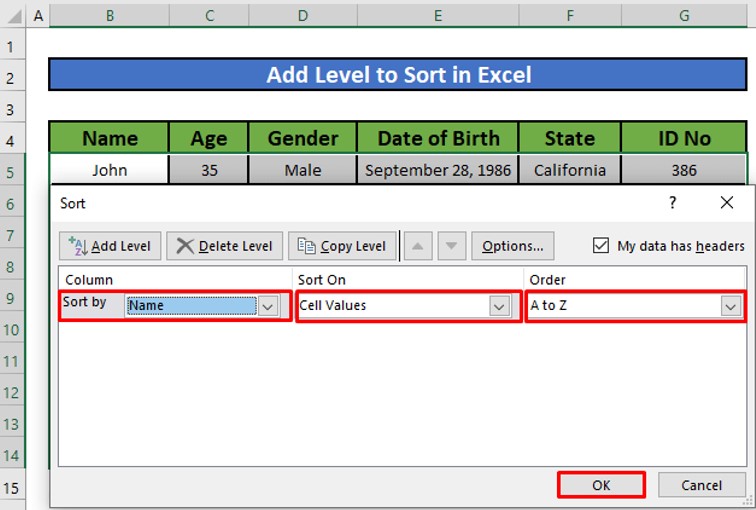Image resolution: width=756 pixels, height=510 pixels.
Task: Close the Sort dialog with X
Action: point(727,202)
